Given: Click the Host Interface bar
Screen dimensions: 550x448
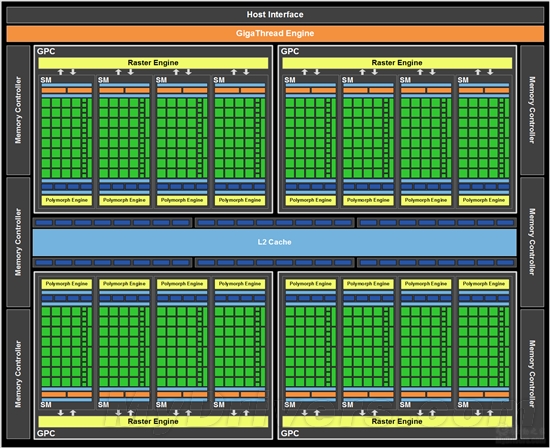Looking at the screenshot, I should pos(275,15).
